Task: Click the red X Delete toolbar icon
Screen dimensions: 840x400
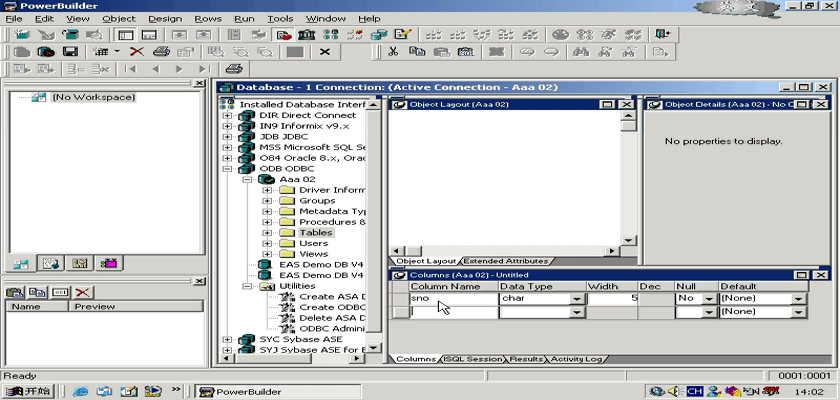Action: (x=137, y=52)
